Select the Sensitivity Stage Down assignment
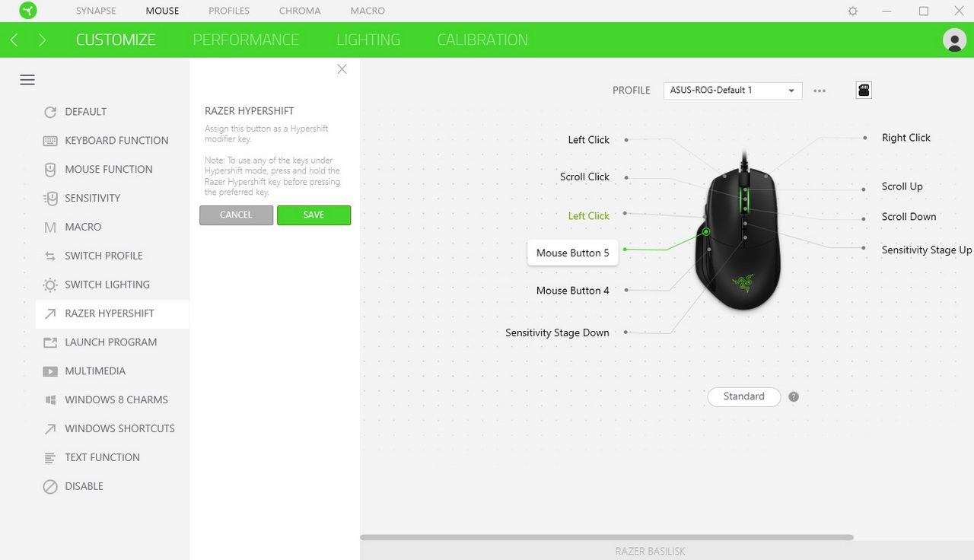The height and width of the screenshot is (560, 974). pyautogui.click(x=557, y=332)
